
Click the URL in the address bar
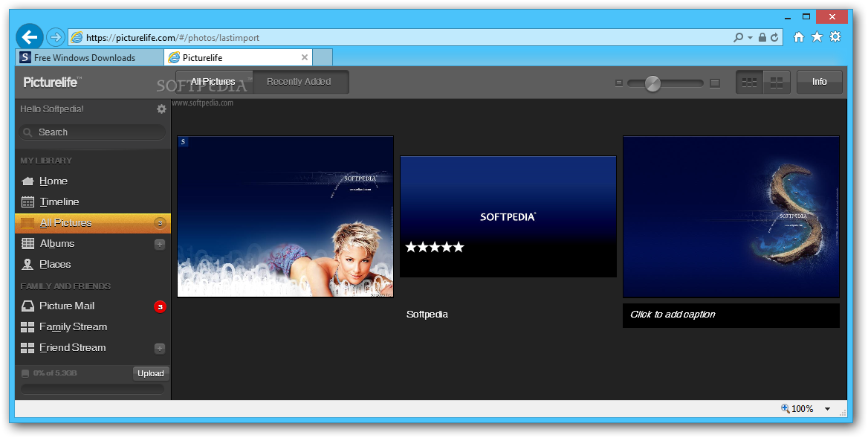coord(172,38)
